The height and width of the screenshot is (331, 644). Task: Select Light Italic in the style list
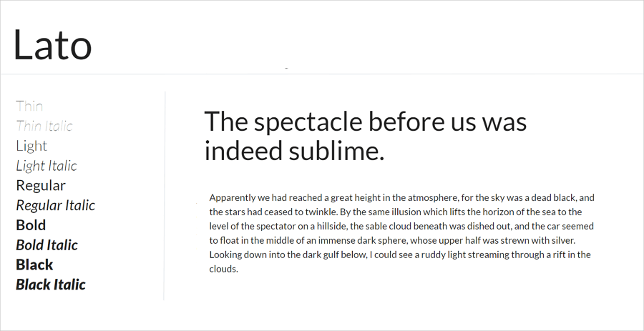point(47,166)
